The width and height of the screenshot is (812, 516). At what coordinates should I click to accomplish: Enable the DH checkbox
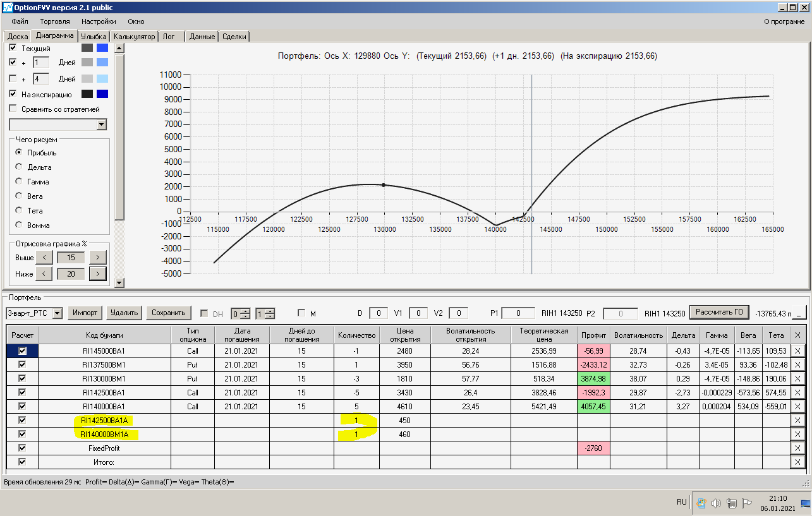click(204, 313)
